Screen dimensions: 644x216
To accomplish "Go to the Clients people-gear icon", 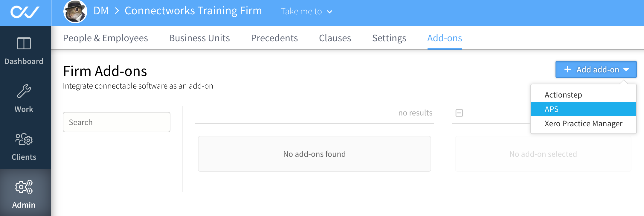I will (24, 139).
